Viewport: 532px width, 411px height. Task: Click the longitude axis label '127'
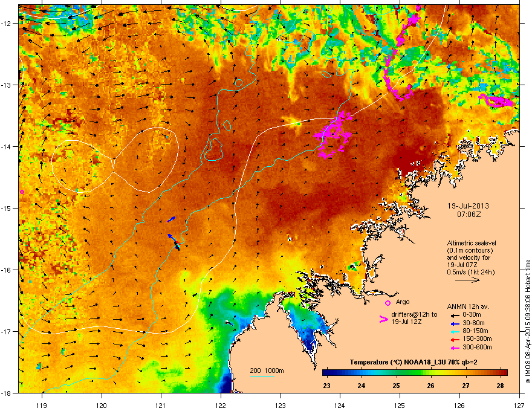(519, 405)
